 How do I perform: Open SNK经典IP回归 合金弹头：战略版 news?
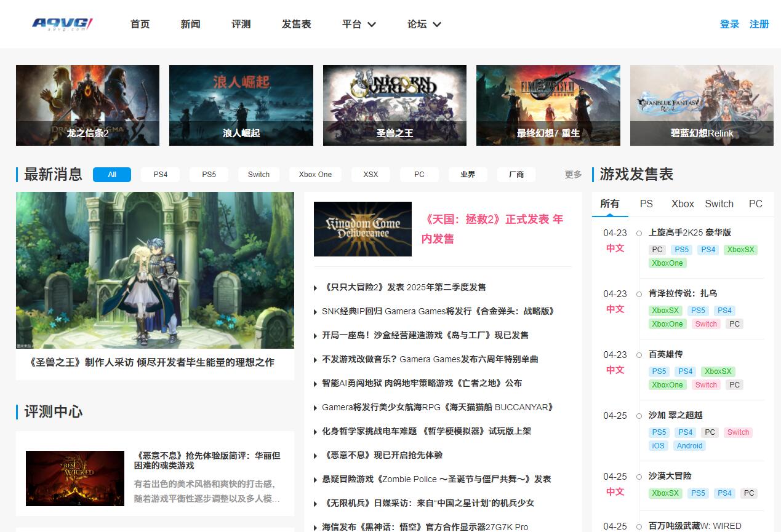pos(438,311)
